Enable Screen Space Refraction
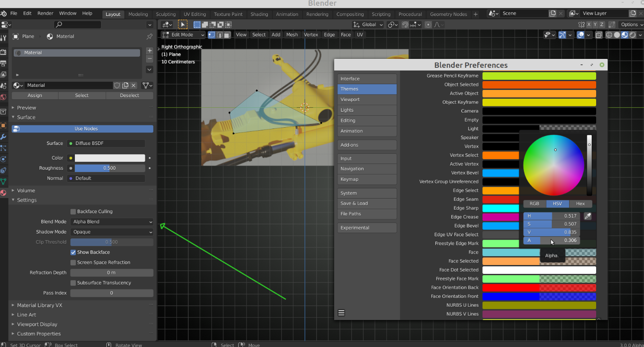This screenshot has width=644, height=347. click(73, 262)
